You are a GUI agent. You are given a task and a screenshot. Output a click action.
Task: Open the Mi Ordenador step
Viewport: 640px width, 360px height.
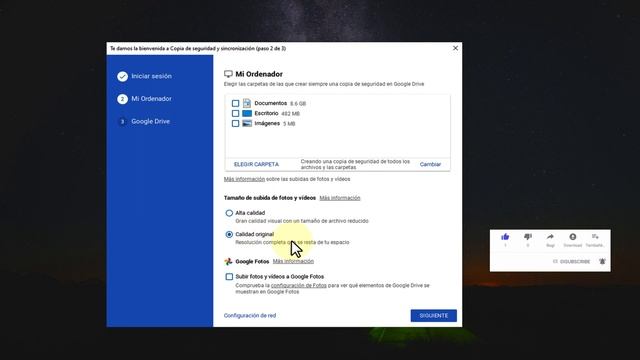click(151, 99)
